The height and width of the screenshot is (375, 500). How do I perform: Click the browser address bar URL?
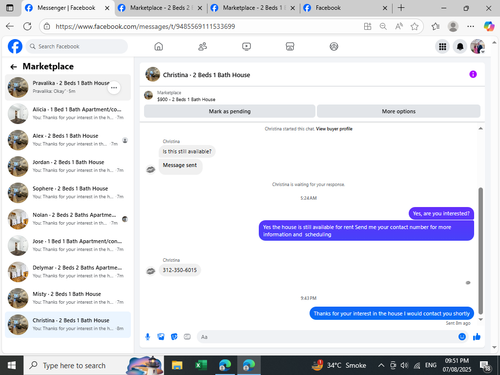click(145, 26)
